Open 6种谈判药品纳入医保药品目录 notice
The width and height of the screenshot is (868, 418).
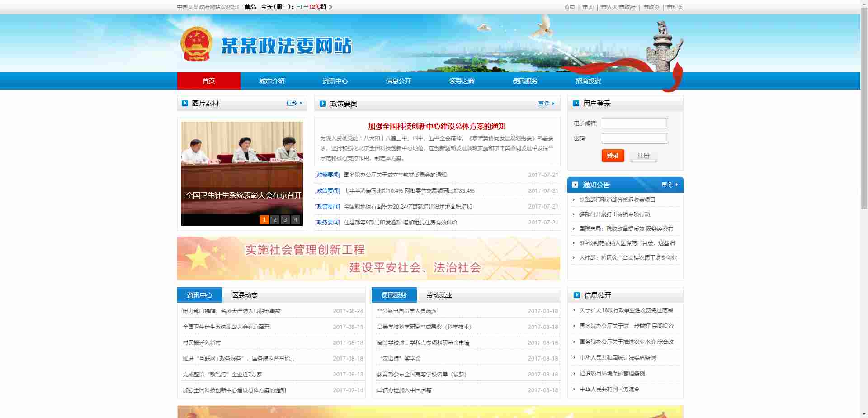point(627,243)
